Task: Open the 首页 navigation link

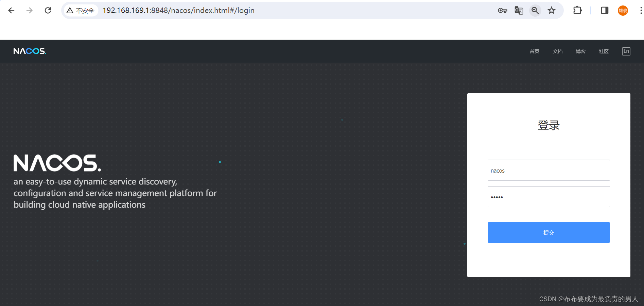Action: 535,51
